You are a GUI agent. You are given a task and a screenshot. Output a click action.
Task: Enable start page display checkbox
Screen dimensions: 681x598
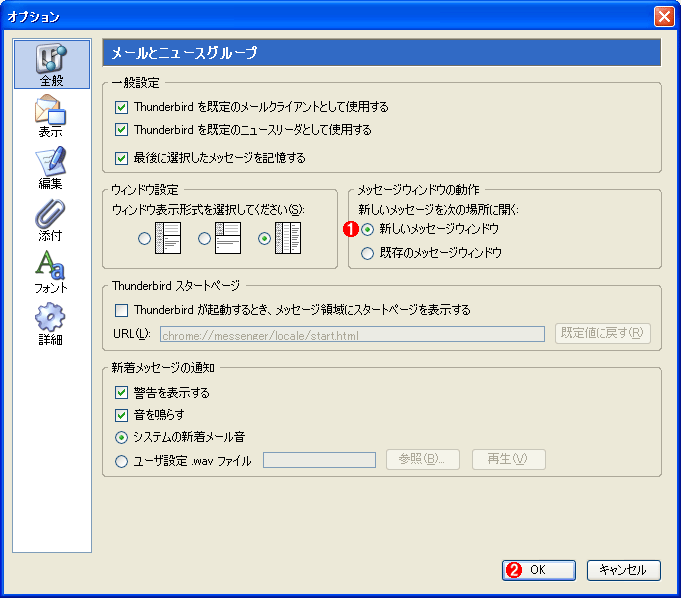click(x=122, y=310)
